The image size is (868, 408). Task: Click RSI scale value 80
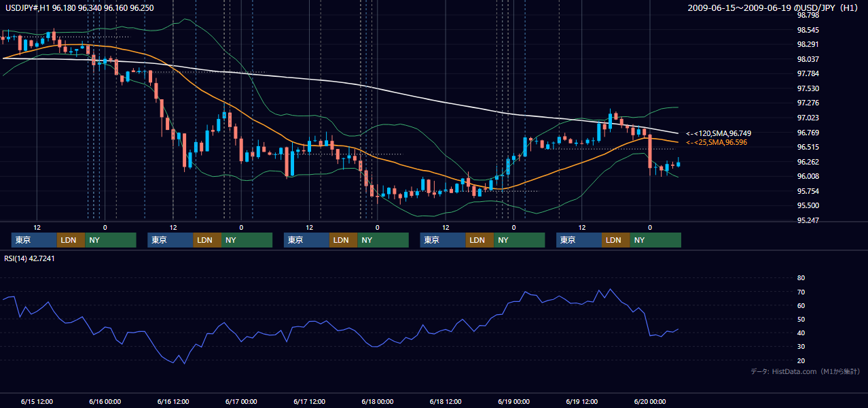click(801, 278)
